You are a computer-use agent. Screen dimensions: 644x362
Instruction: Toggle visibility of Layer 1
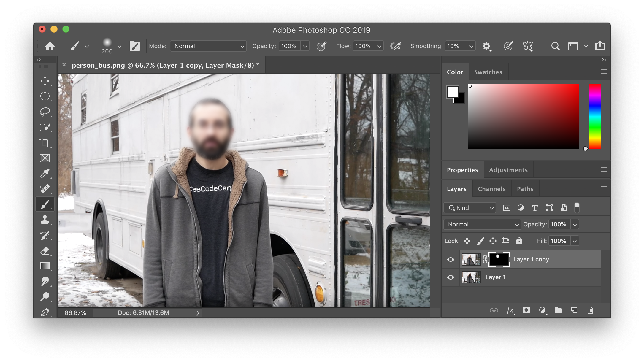[451, 277]
